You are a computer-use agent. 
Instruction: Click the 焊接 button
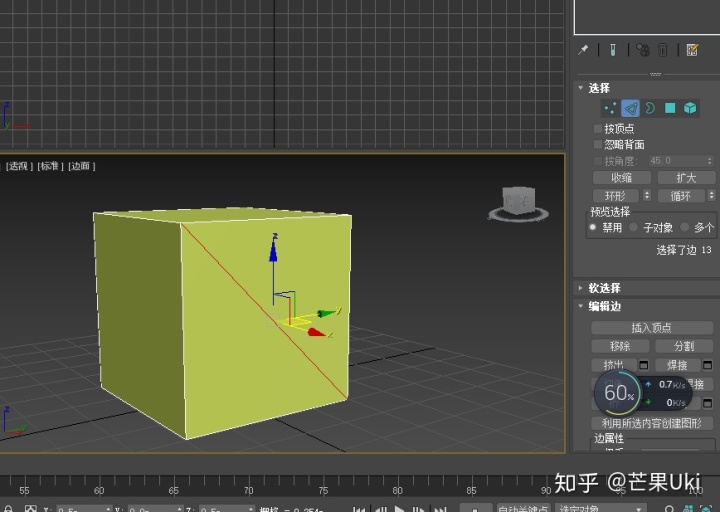pyautogui.click(x=678, y=365)
